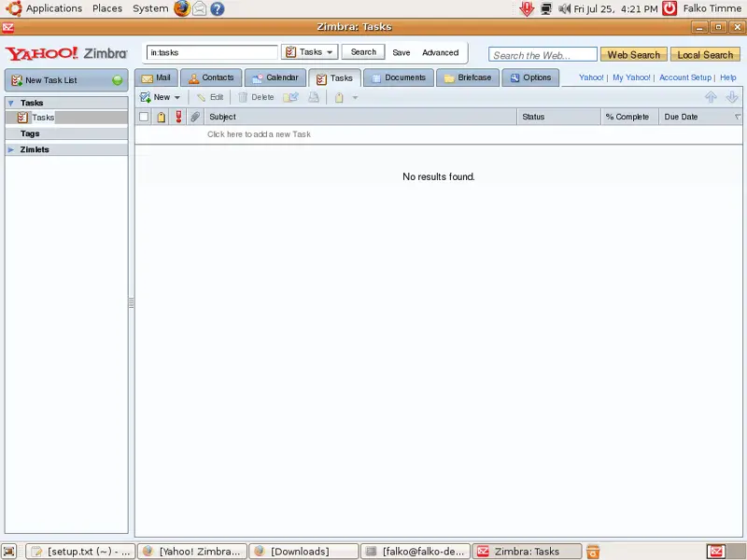Click New Task List button
747x560 pixels.
click(x=66, y=80)
